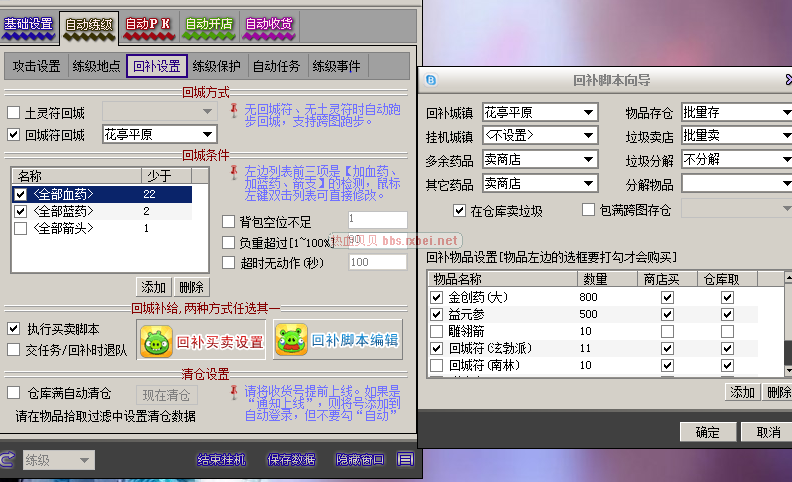Uncheck 在仓库卖垃圾 option
This screenshot has height=482, width=792.
(x=460, y=210)
